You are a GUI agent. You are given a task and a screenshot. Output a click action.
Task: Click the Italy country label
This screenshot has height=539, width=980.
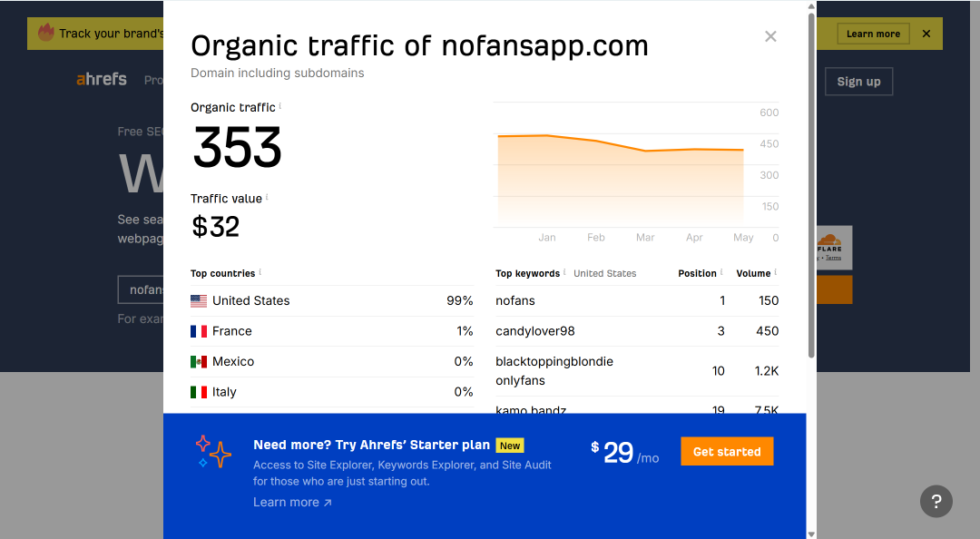[224, 392]
